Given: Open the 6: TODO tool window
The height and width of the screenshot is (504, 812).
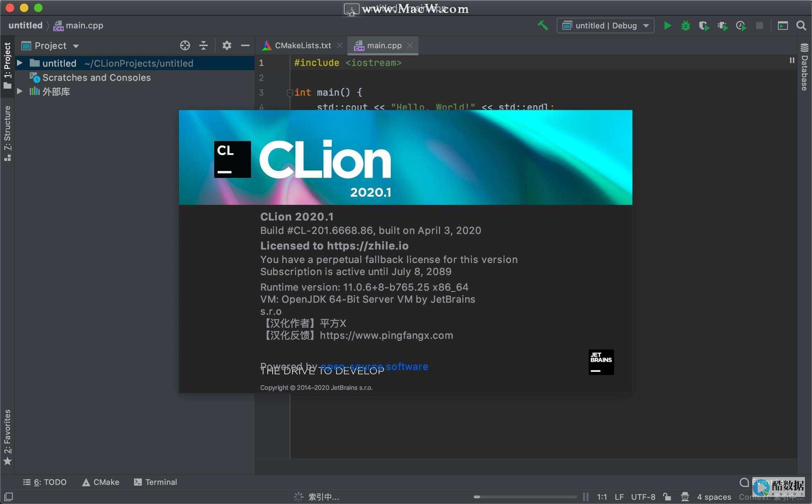Looking at the screenshot, I should [x=45, y=482].
